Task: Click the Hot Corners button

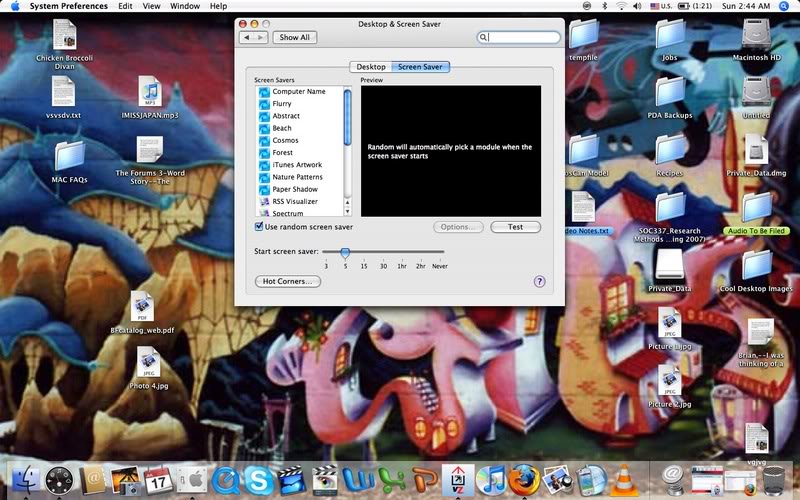Action: pyautogui.click(x=287, y=281)
